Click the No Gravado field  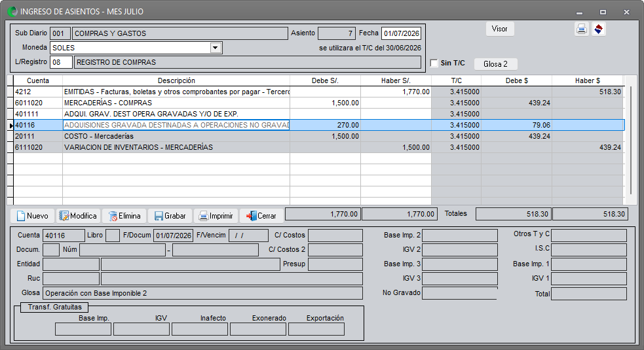460,293
